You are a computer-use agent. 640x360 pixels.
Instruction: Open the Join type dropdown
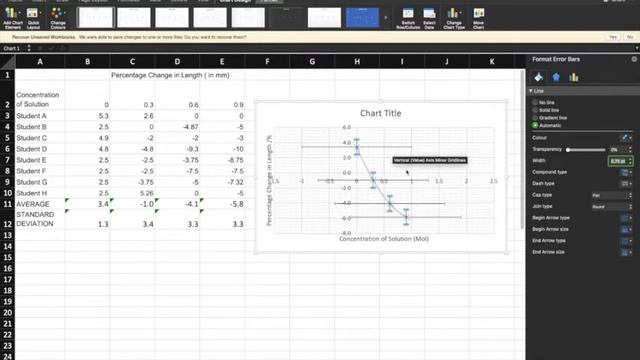[x=612, y=207]
